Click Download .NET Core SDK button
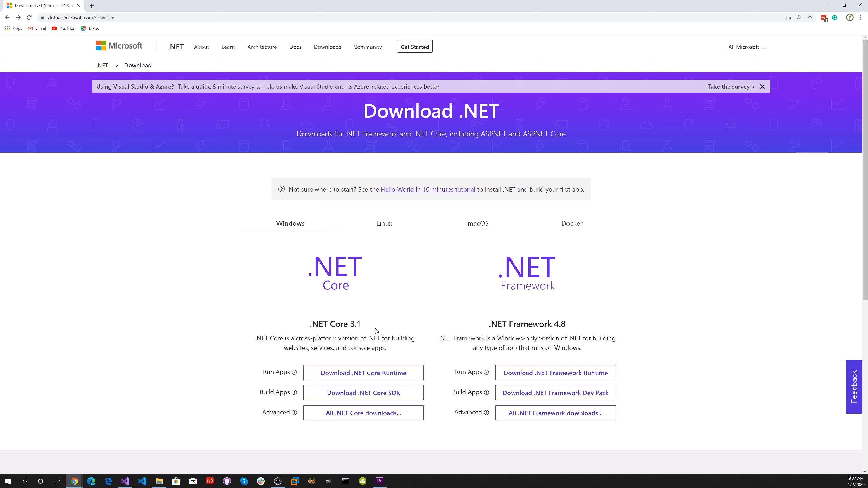This screenshot has width=868, height=488. pyautogui.click(x=363, y=393)
